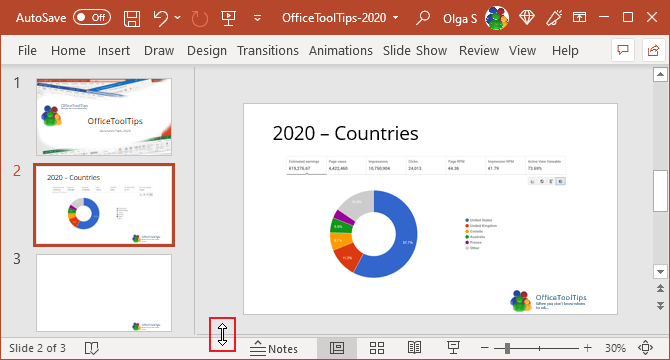Click the 30% zoom level

(x=615, y=348)
